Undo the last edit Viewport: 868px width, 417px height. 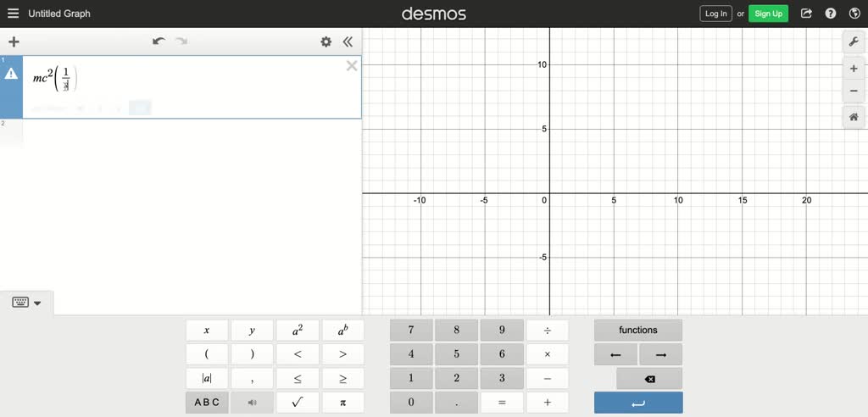tap(159, 42)
